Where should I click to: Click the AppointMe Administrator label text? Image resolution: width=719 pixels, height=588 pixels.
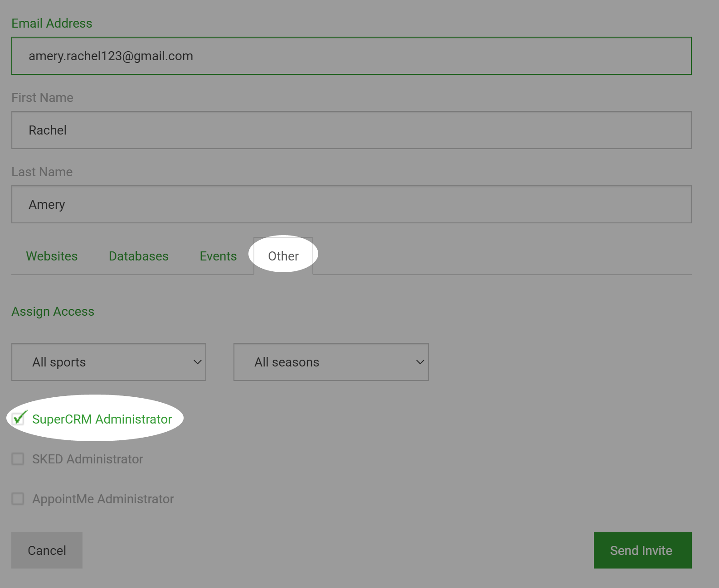click(x=103, y=499)
